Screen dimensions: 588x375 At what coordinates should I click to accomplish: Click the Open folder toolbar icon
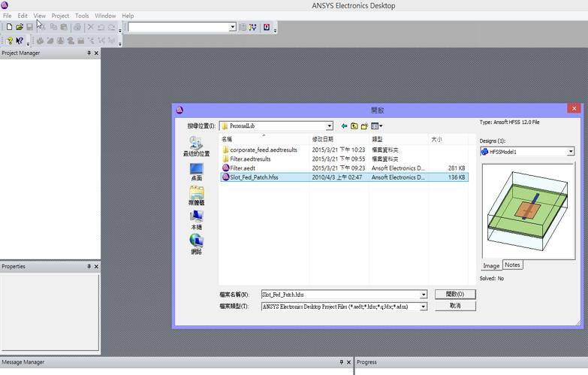pos(20,27)
